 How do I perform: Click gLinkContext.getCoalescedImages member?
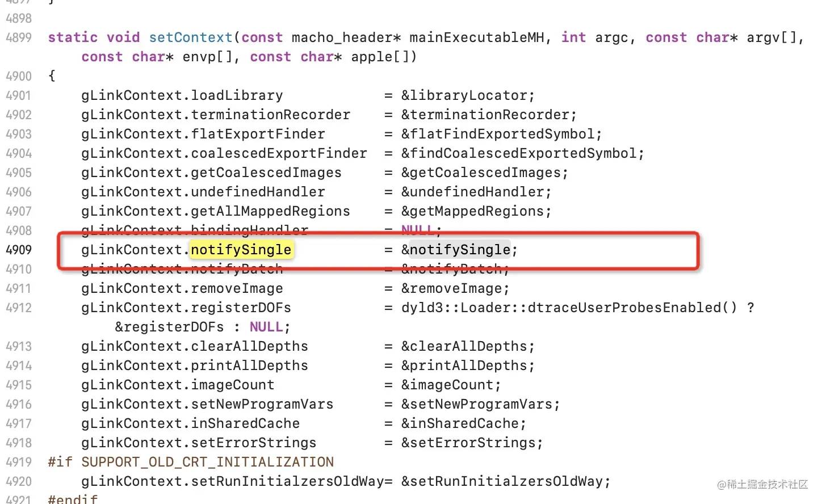(212, 173)
